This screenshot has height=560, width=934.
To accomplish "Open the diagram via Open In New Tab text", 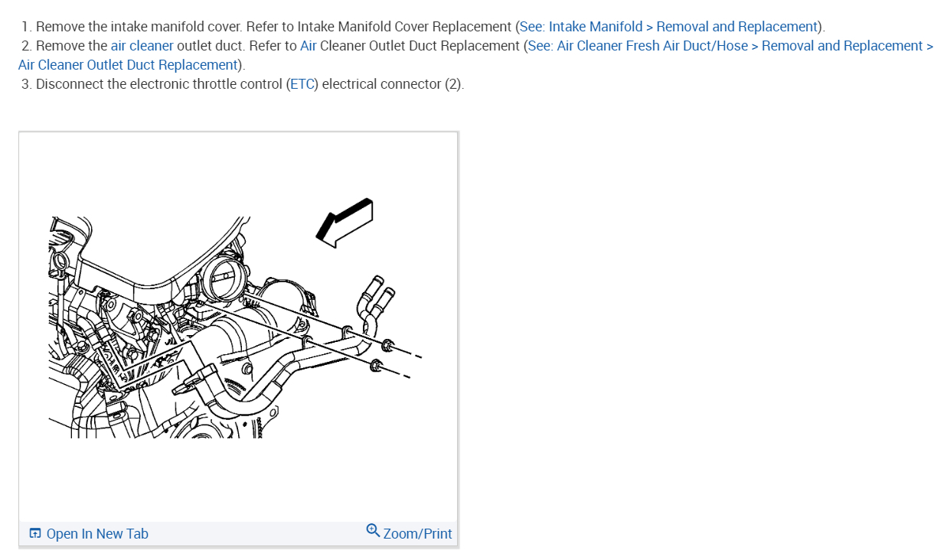I will pos(97,534).
